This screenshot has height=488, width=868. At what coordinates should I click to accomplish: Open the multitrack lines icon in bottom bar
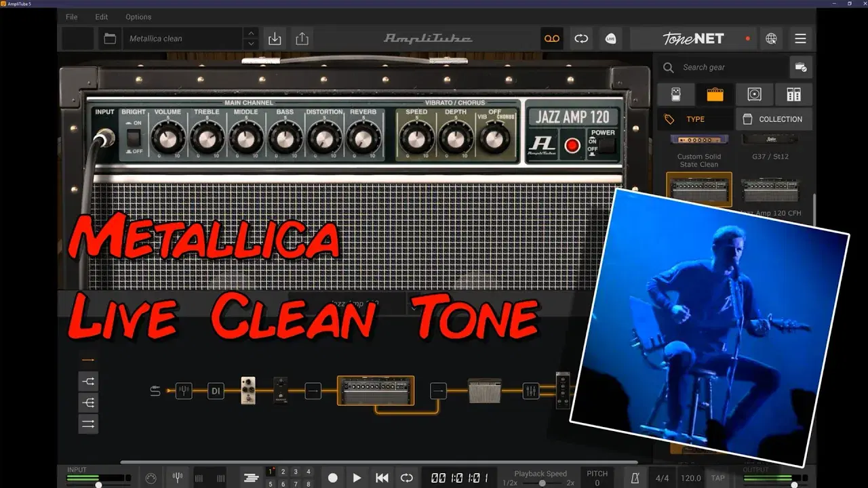[x=252, y=478]
